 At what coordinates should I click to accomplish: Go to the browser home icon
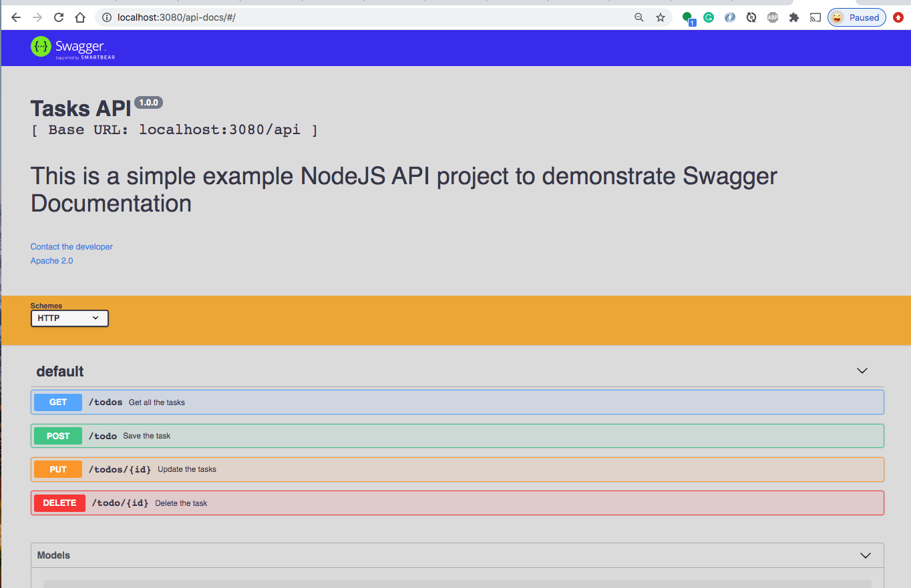coord(80,17)
